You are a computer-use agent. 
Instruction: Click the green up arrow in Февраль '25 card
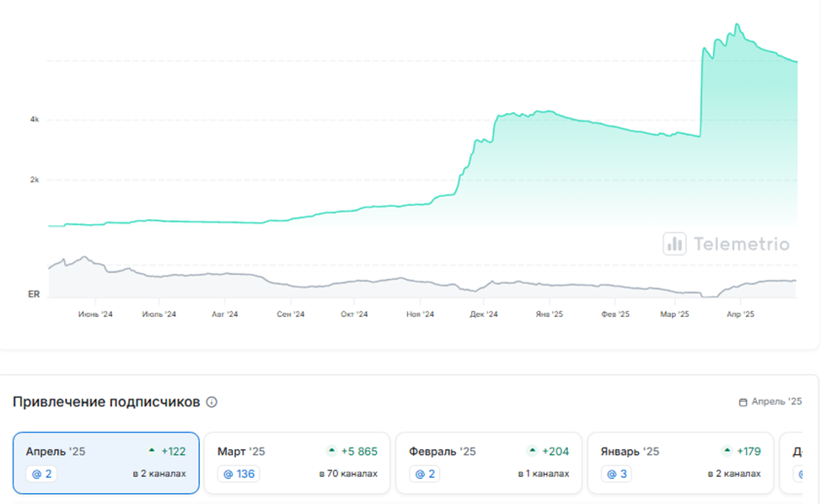pos(532,451)
